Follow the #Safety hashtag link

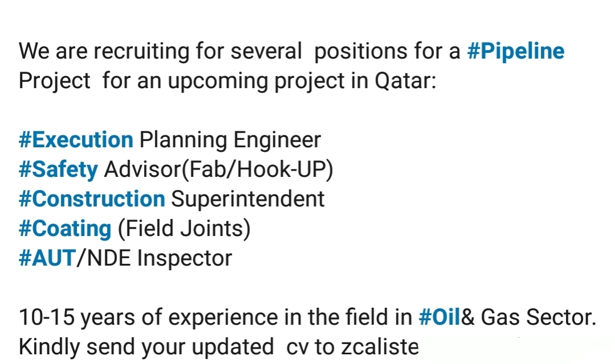pyautogui.click(x=58, y=170)
